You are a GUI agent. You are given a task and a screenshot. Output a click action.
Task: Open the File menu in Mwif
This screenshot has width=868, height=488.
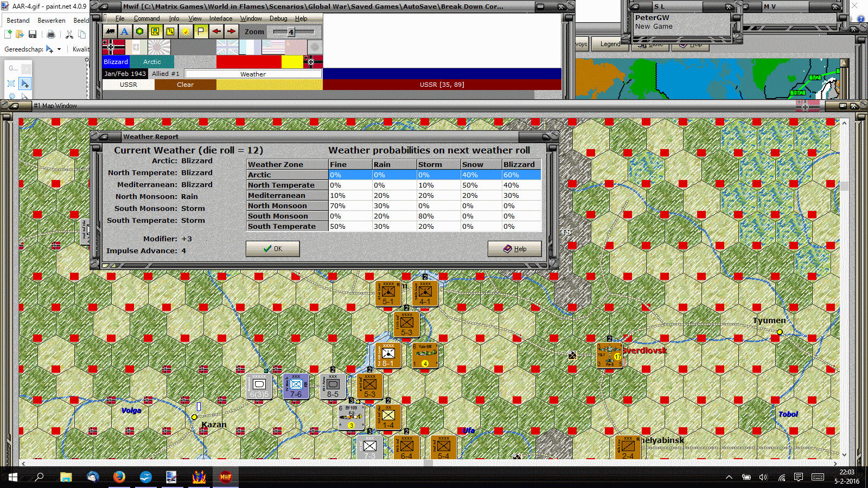point(120,18)
